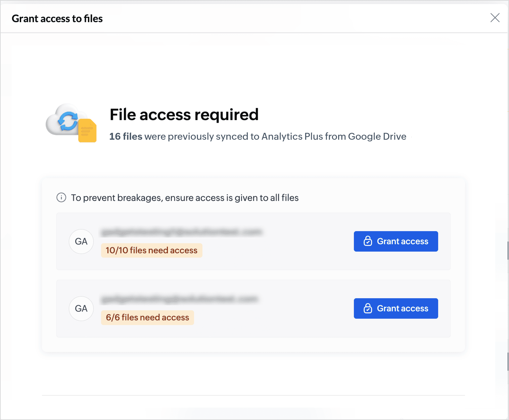Click the bold '16 files' text
This screenshot has height=420, width=509.
tap(126, 137)
